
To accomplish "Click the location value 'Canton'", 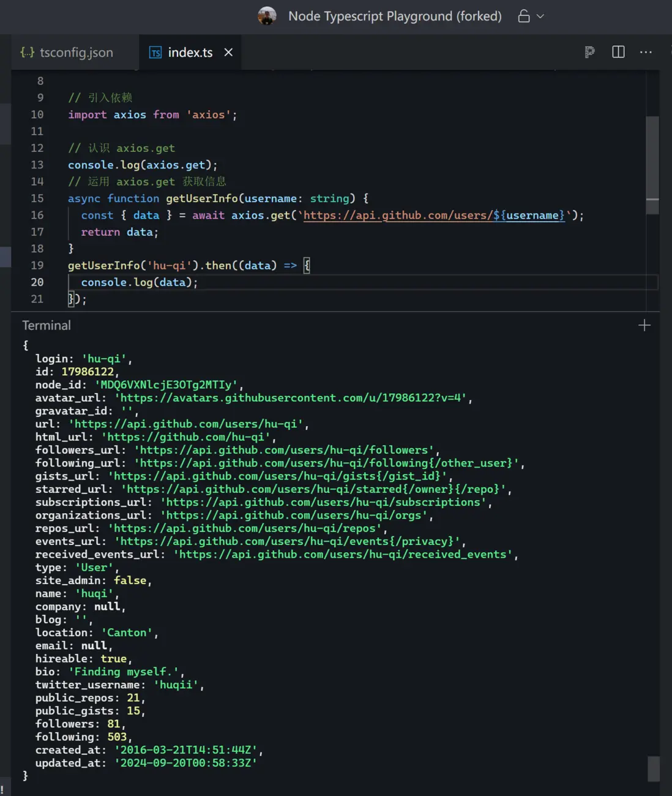I will [x=127, y=633].
